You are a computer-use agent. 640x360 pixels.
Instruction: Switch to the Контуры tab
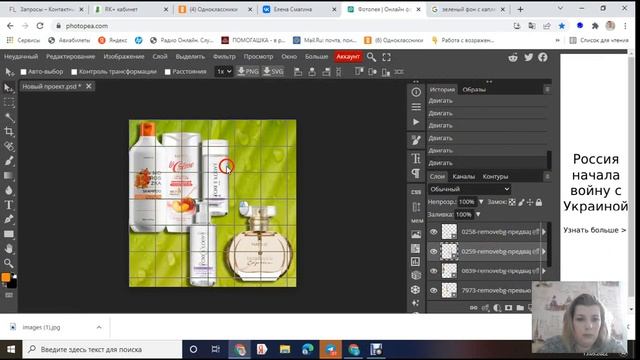(x=495, y=176)
